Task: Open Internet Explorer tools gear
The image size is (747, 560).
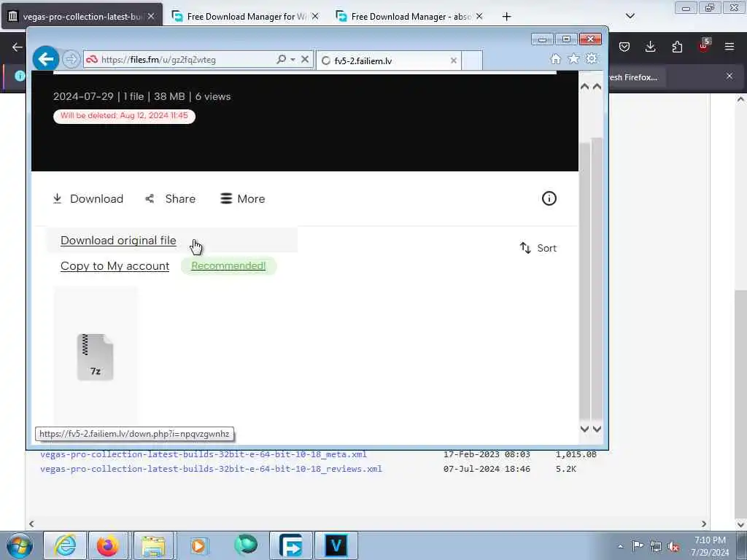Action: click(x=592, y=58)
